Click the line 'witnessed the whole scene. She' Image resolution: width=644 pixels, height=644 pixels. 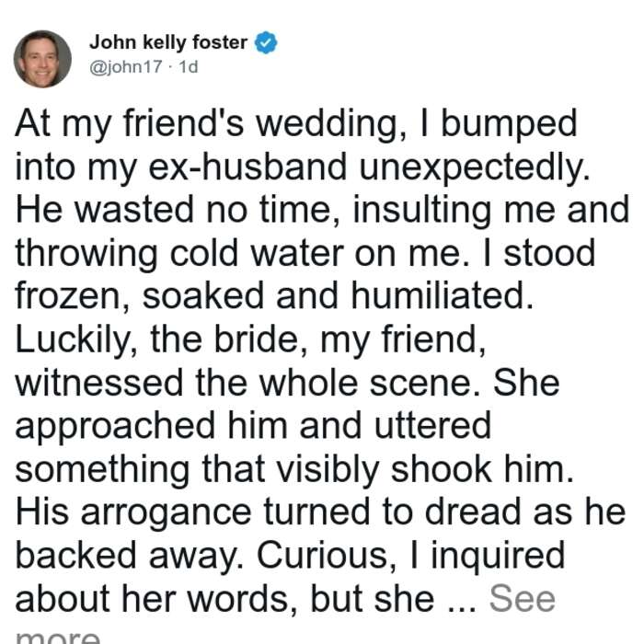(287, 383)
